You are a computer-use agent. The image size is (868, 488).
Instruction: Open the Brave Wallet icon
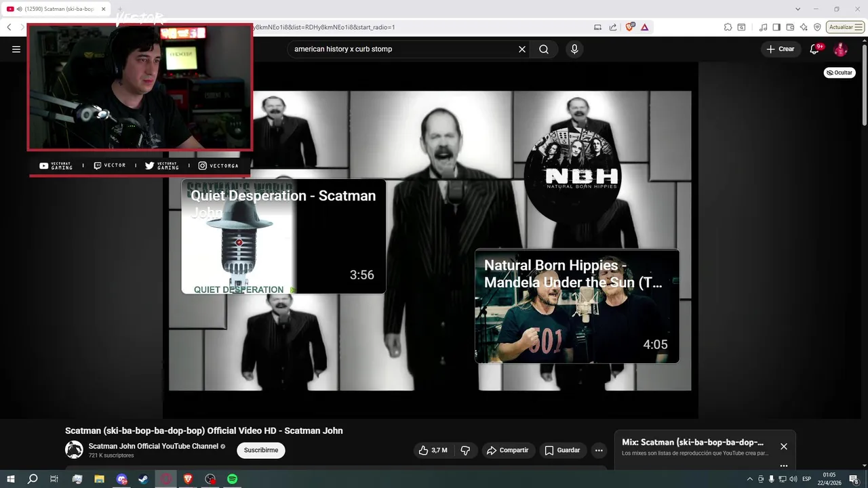790,27
